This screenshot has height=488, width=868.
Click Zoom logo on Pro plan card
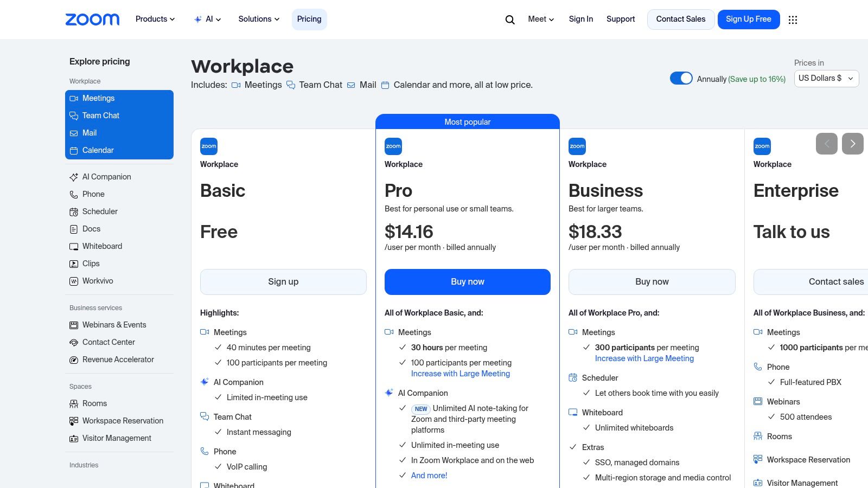click(x=393, y=146)
